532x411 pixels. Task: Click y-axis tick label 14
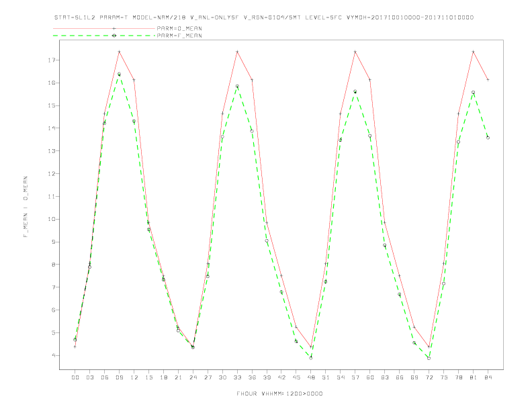click(52, 128)
